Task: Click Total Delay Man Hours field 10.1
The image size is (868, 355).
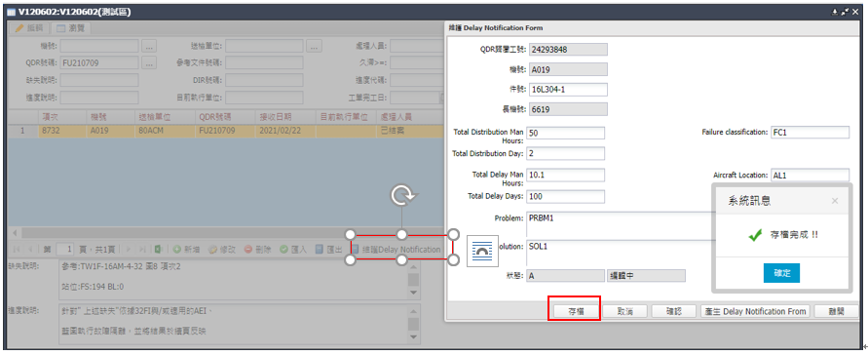Action: click(566, 175)
